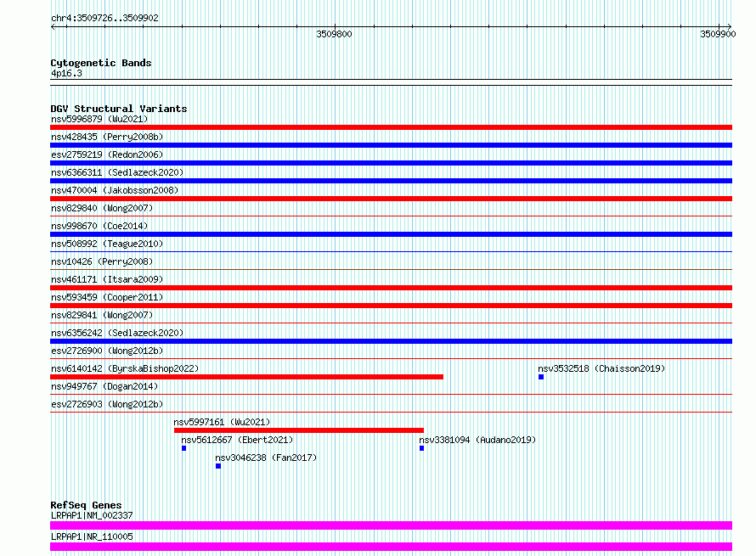Open the nsv470004 (Jakobsson2008) variant label
The image size is (756, 556).
point(115,190)
